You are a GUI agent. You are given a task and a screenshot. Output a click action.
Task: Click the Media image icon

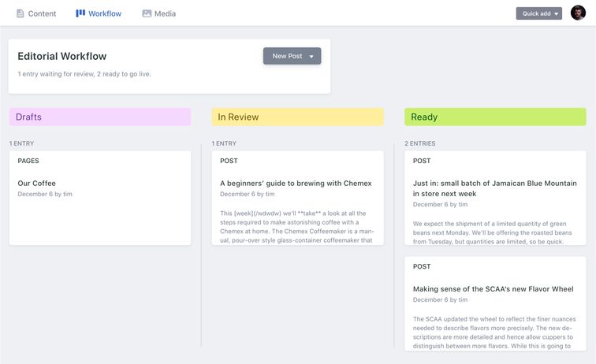[x=147, y=13]
